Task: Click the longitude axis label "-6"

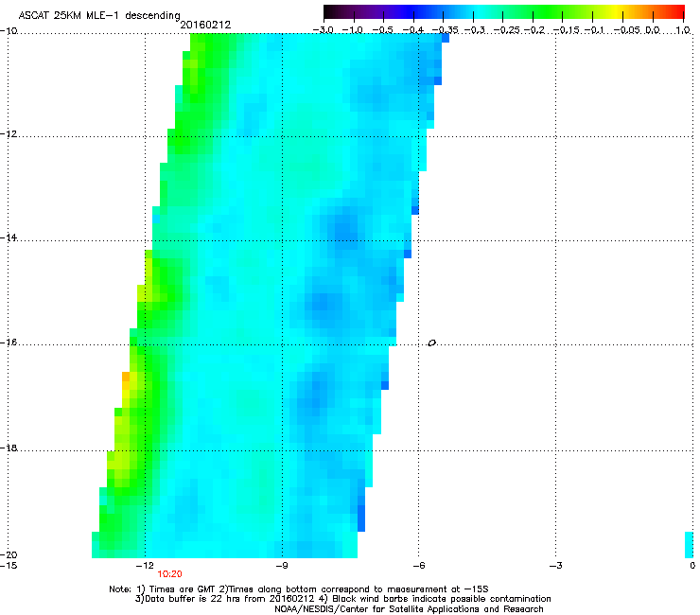Action: click(x=419, y=566)
